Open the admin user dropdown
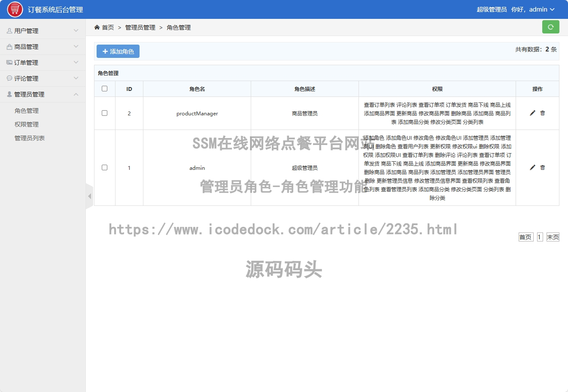This screenshot has height=392, width=568. click(x=542, y=9)
